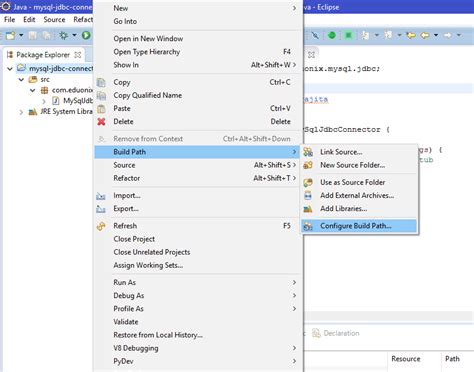Click the Resource column header

(406, 359)
